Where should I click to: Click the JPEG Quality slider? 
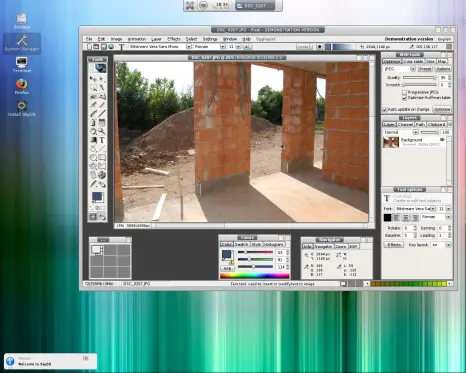(x=420, y=77)
